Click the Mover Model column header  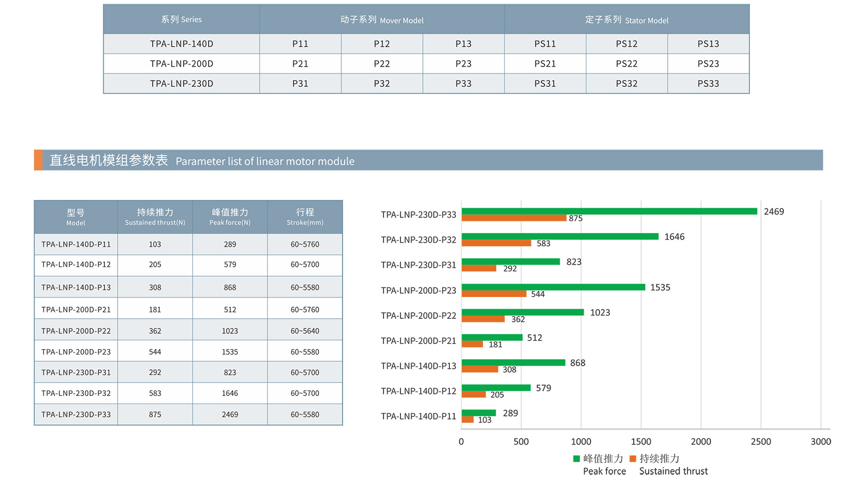point(382,20)
